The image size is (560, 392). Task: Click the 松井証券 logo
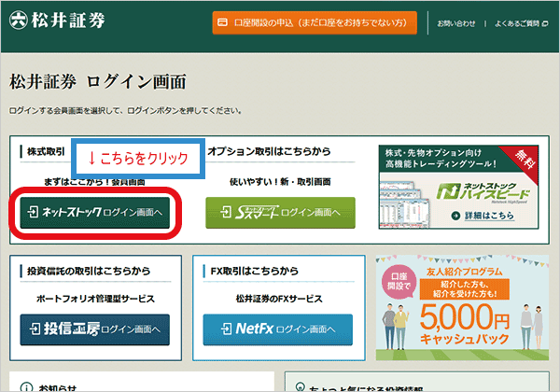click(x=57, y=20)
